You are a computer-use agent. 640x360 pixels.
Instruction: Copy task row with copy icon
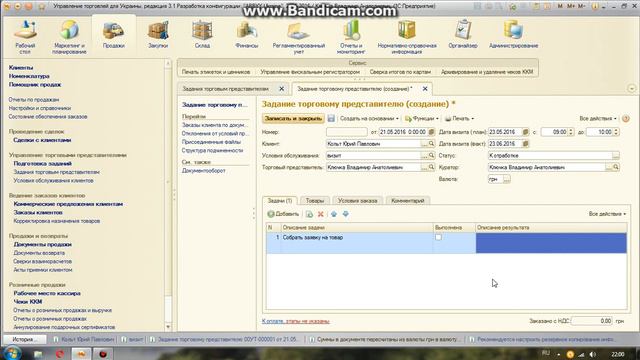click(309, 214)
